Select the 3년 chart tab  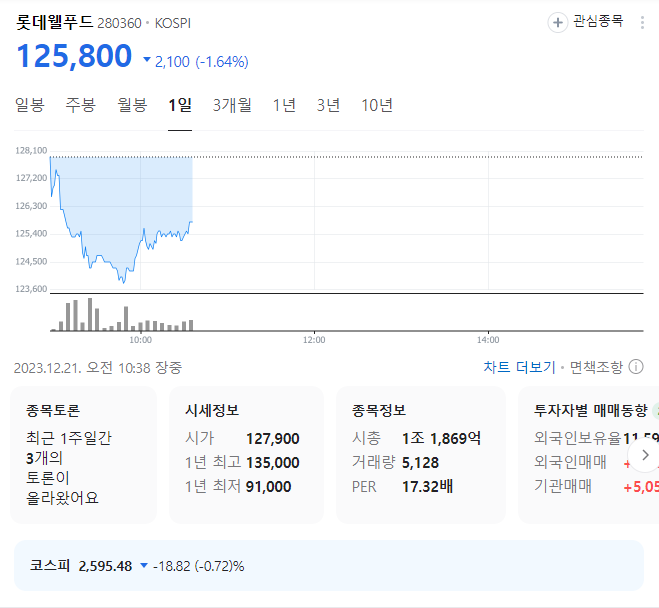[x=328, y=105]
